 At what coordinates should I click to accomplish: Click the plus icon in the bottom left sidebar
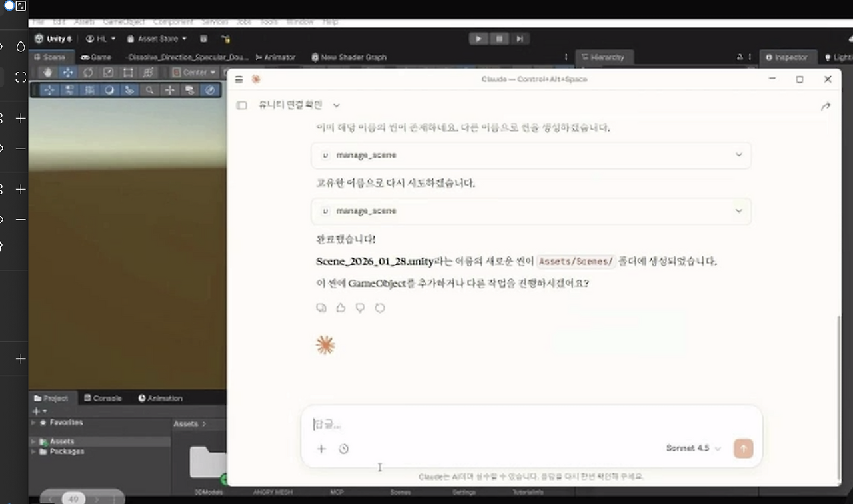[21, 359]
